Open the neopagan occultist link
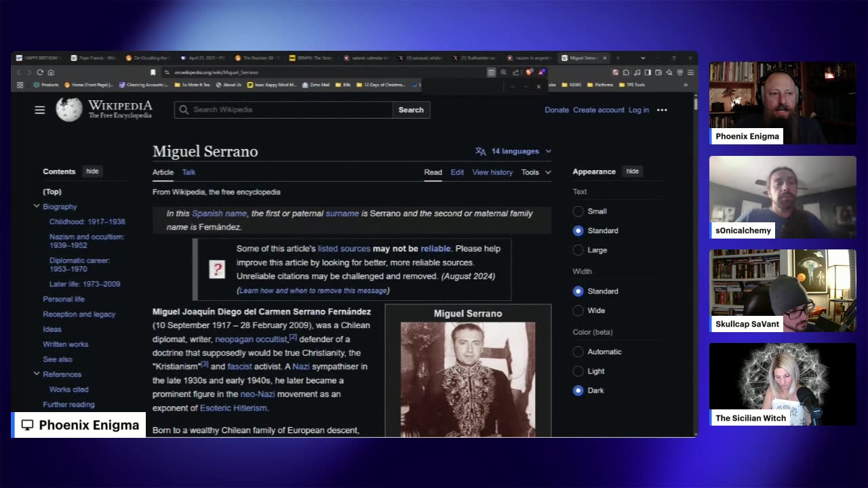Viewport: 868px width, 488px height. (x=252, y=339)
